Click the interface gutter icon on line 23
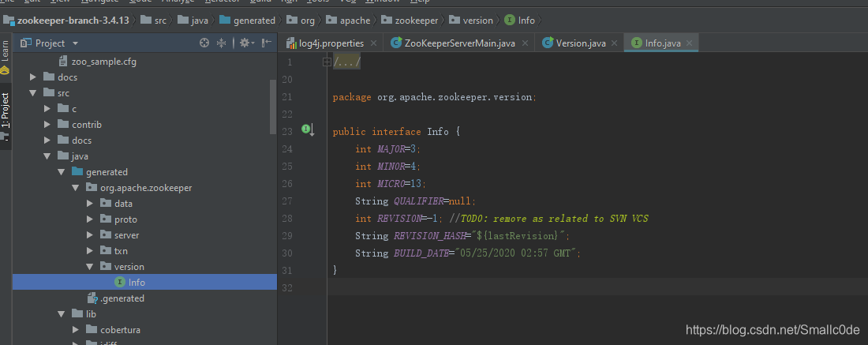This screenshot has height=345, width=868. coord(308,129)
